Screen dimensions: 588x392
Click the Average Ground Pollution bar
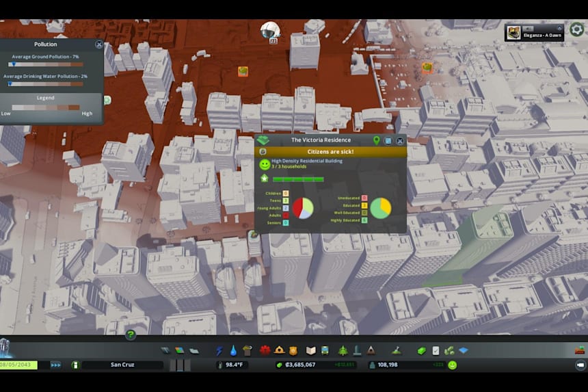[x=46, y=64]
